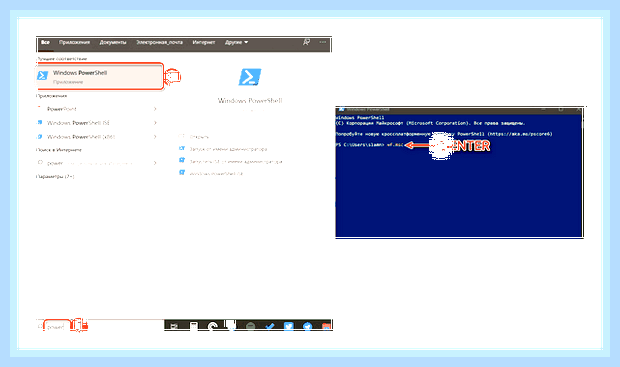
Task: Click the icon beside the Открыть action
Action: pyautogui.click(x=182, y=136)
